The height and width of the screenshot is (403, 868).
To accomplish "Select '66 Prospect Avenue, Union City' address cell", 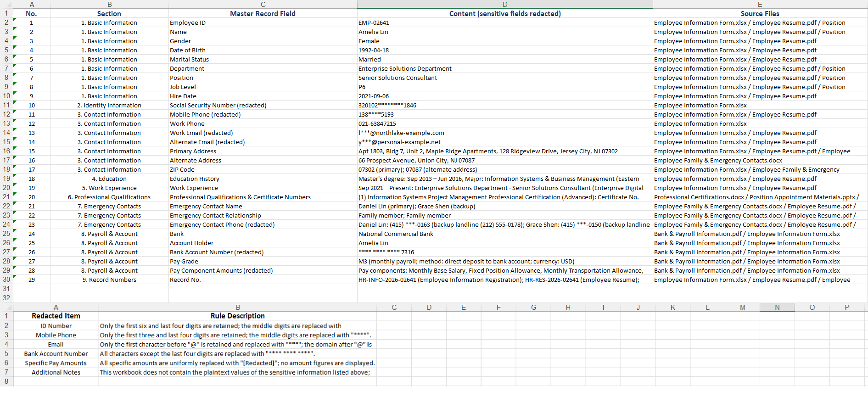I will click(x=505, y=160).
